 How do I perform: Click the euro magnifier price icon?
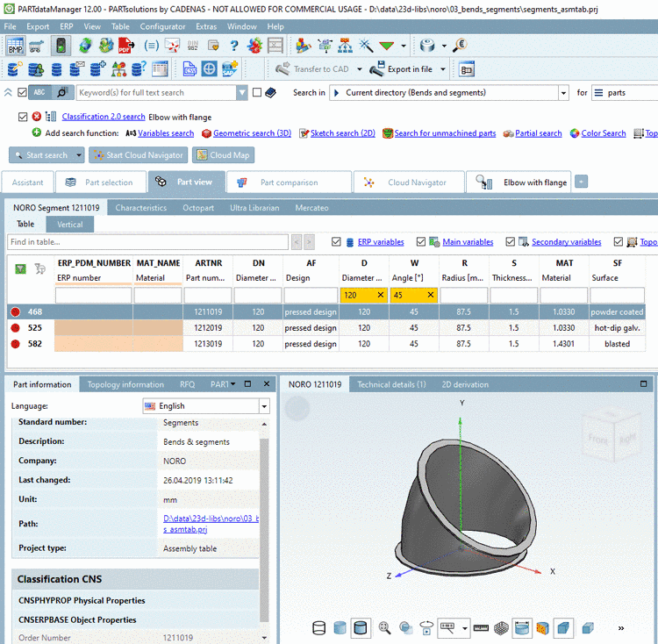(460, 45)
